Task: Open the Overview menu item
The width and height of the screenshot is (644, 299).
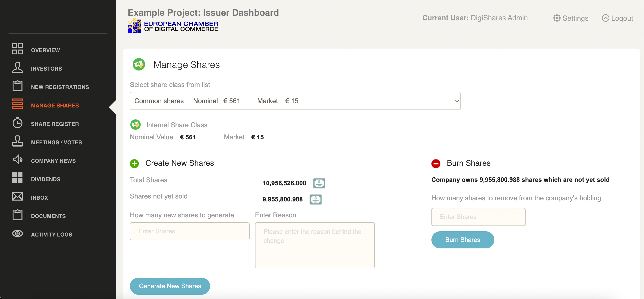Action: 45,50
